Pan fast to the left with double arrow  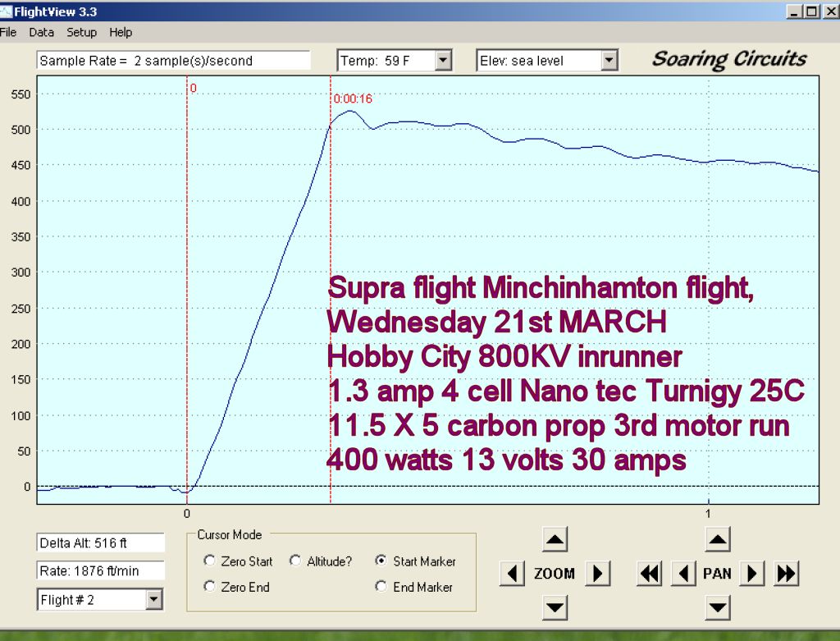pyautogui.click(x=650, y=574)
